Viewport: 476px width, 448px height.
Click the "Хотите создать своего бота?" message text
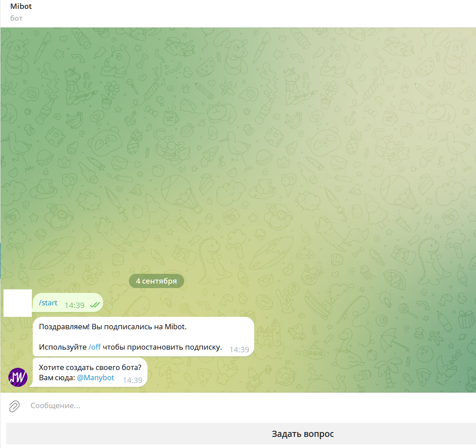(90, 367)
